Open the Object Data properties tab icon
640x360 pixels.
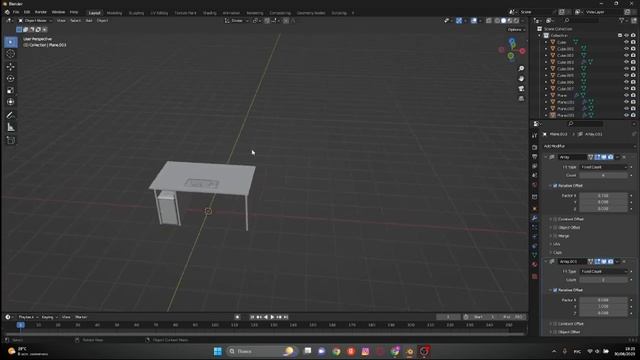535,255
